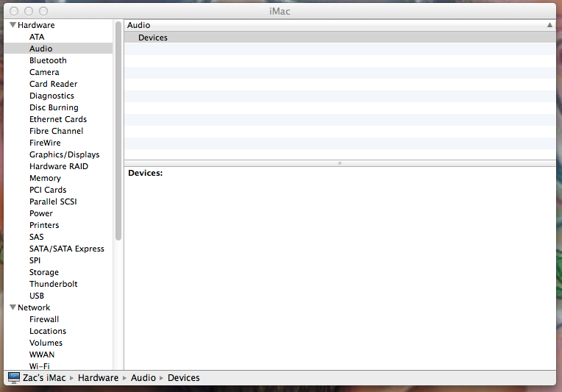
Task: Show Power information
Action: pyautogui.click(x=41, y=213)
